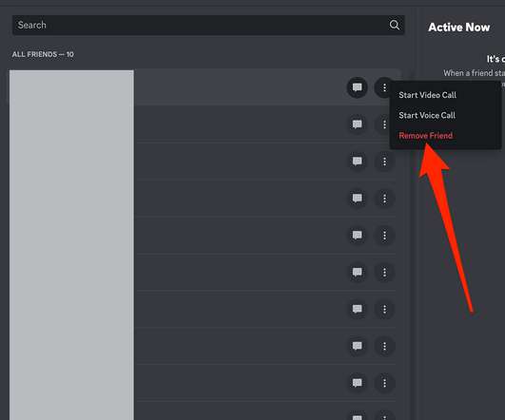
Task: Open More options for the second friend
Action: point(384,124)
